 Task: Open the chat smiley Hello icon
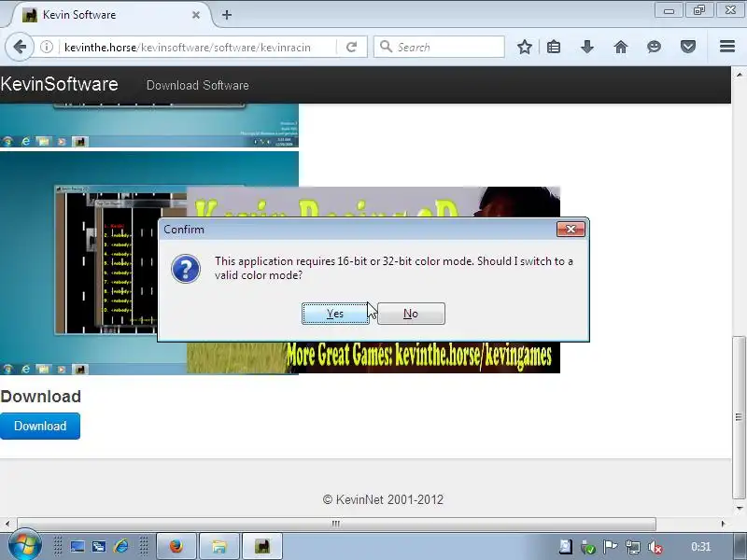point(655,48)
